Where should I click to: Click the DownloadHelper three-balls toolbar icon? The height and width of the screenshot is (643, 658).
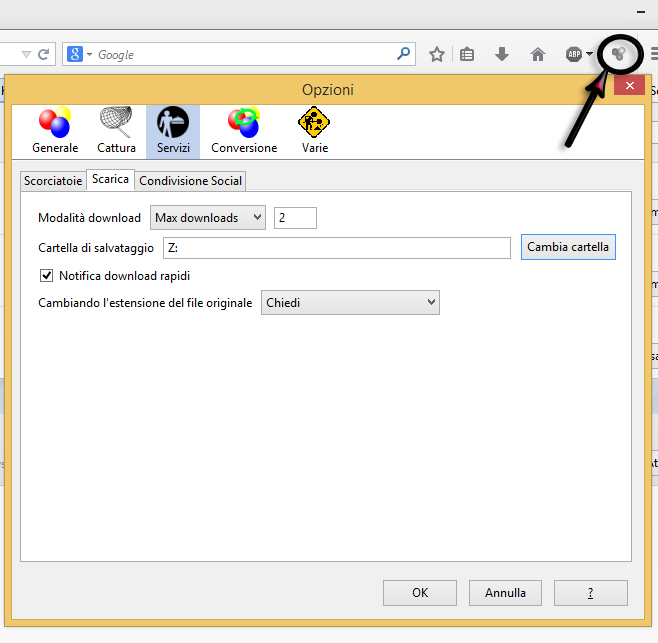click(x=619, y=54)
